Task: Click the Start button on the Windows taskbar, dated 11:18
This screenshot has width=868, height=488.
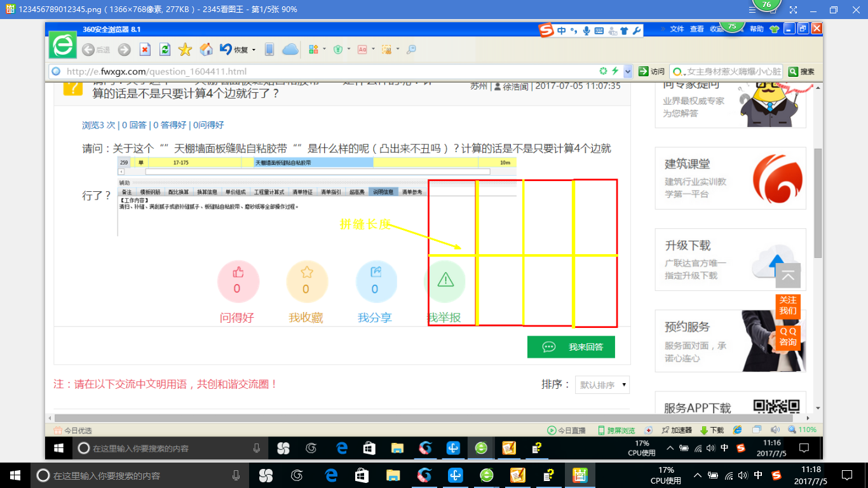Action: tap(15, 475)
